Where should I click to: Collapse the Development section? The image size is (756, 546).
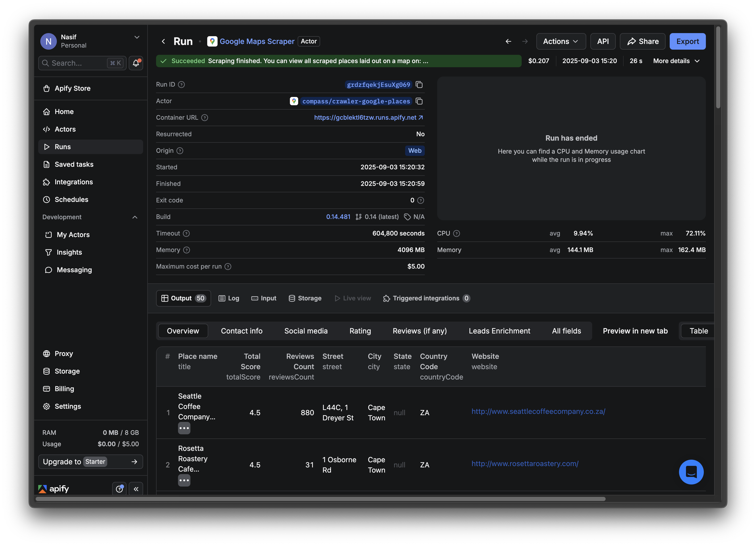click(135, 217)
